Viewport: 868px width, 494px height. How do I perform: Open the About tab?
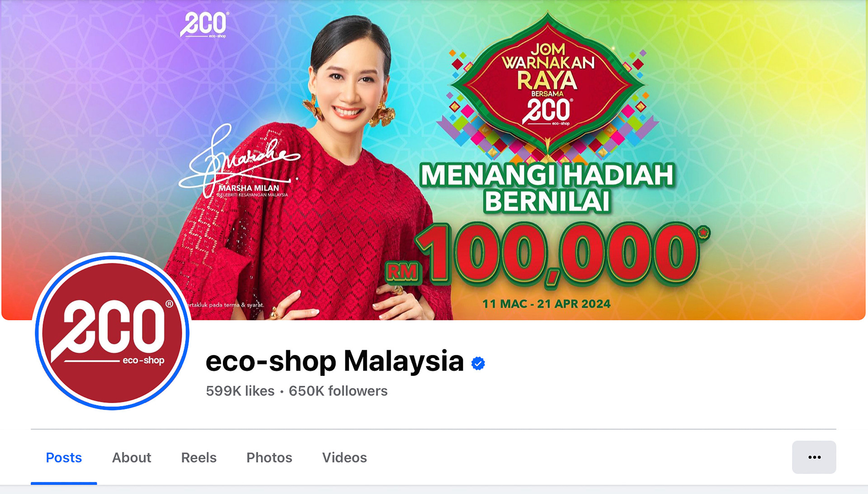pos(132,457)
